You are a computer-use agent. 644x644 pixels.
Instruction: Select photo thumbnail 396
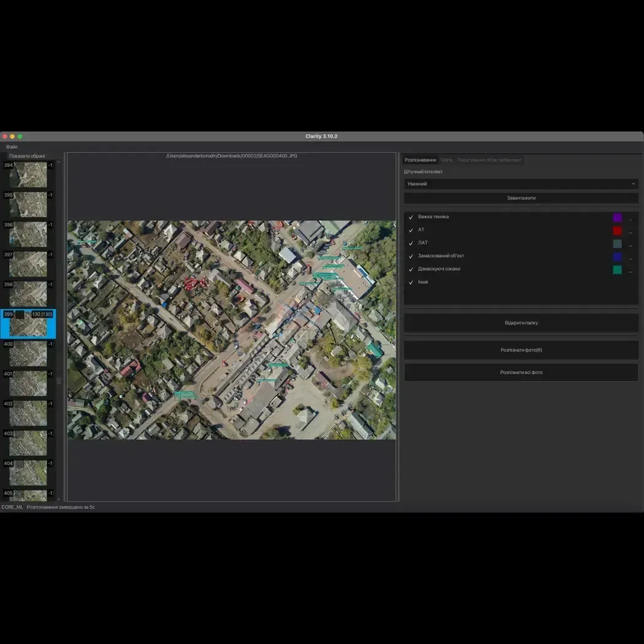(x=28, y=234)
